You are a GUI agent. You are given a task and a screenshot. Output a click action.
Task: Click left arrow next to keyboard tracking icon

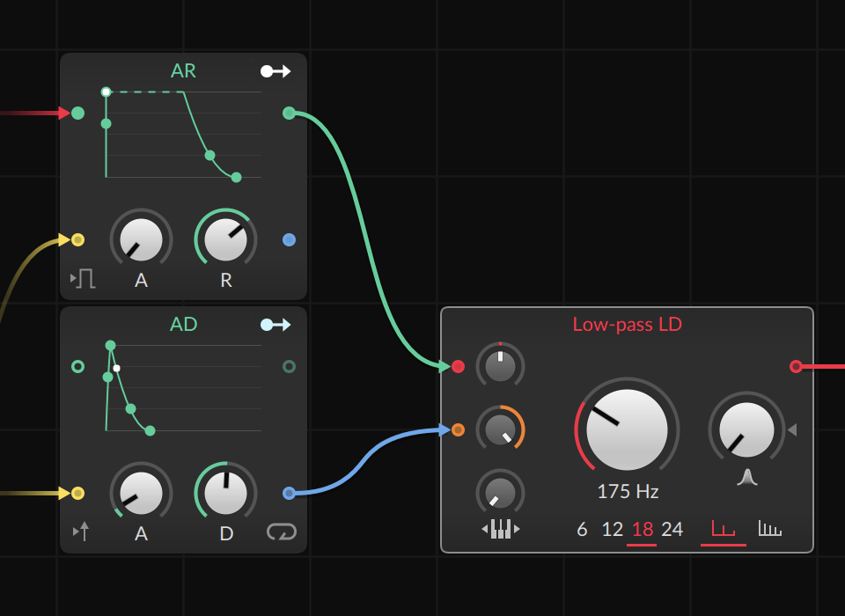[x=485, y=529]
